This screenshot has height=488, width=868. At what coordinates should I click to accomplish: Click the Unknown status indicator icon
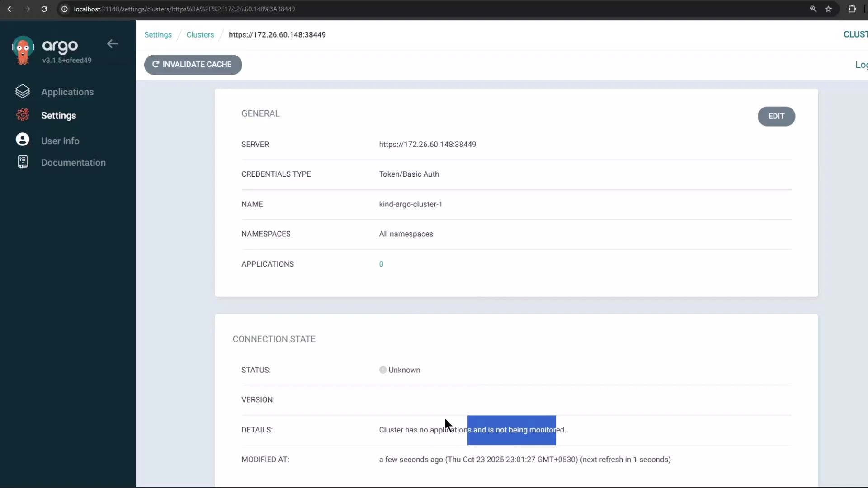click(x=382, y=370)
